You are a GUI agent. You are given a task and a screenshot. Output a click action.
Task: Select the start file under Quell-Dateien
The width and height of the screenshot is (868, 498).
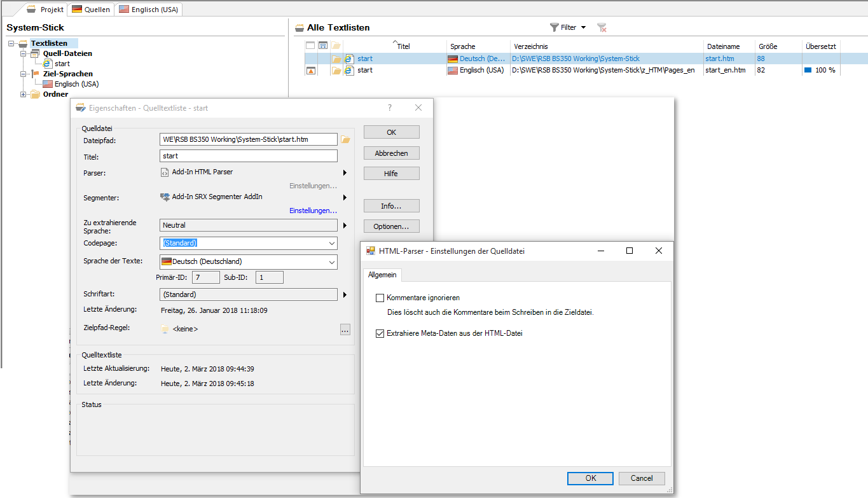[x=62, y=64]
